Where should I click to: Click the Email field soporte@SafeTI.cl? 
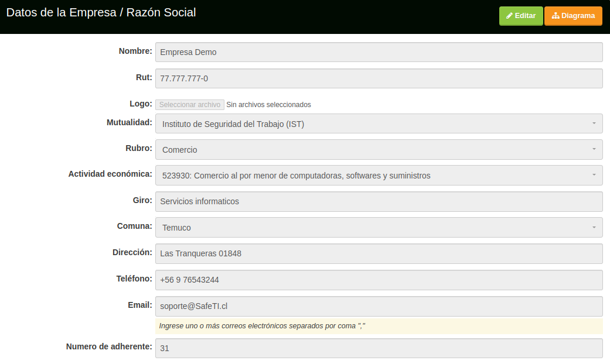(x=379, y=306)
